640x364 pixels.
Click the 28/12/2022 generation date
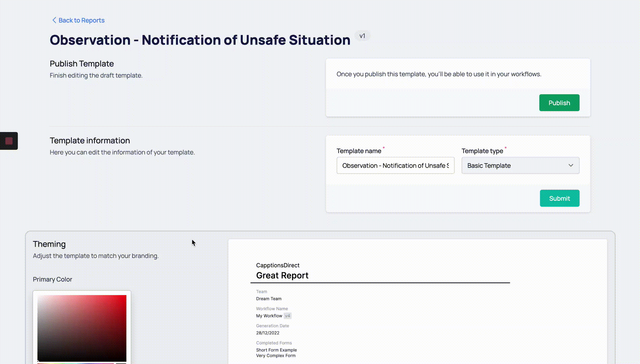tap(268, 333)
